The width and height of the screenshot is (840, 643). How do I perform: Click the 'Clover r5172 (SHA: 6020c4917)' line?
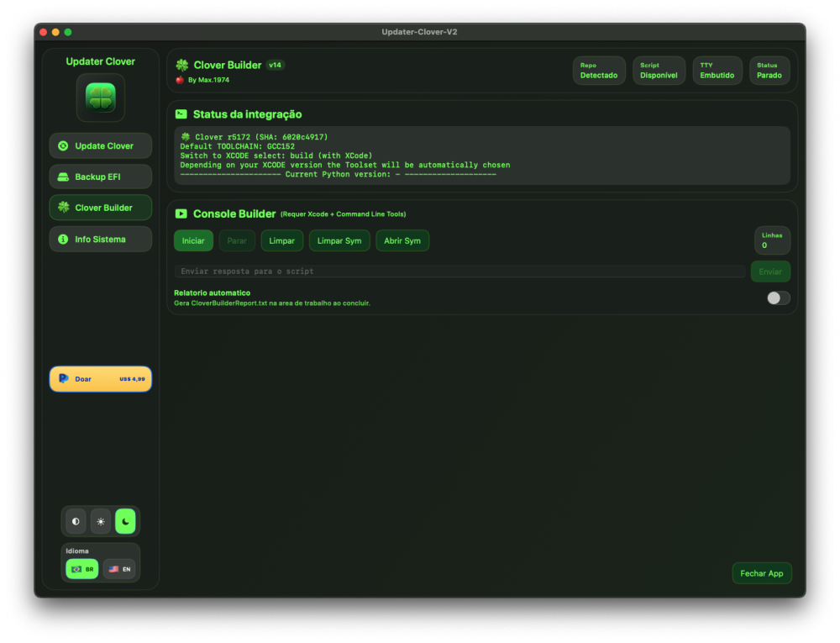(261, 137)
